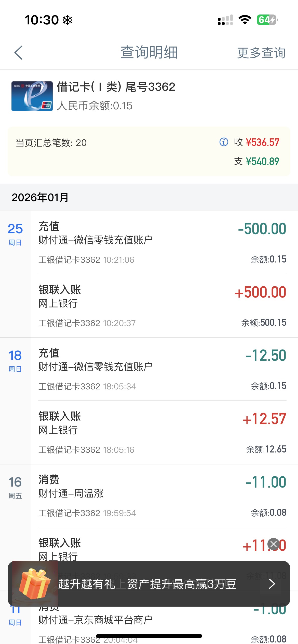The width and height of the screenshot is (298, 644).
Task: Open the promotion banner arrow
Action: pyautogui.click(x=272, y=584)
